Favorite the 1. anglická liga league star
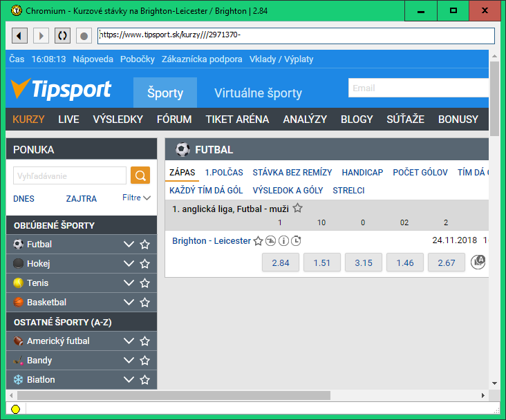This screenshot has width=506, height=420. click(x=297, y=209)
